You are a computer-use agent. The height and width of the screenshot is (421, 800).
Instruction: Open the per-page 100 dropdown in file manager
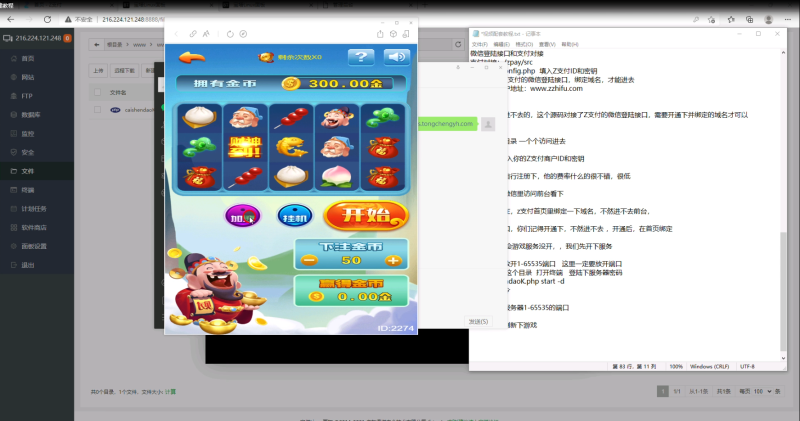763,391
